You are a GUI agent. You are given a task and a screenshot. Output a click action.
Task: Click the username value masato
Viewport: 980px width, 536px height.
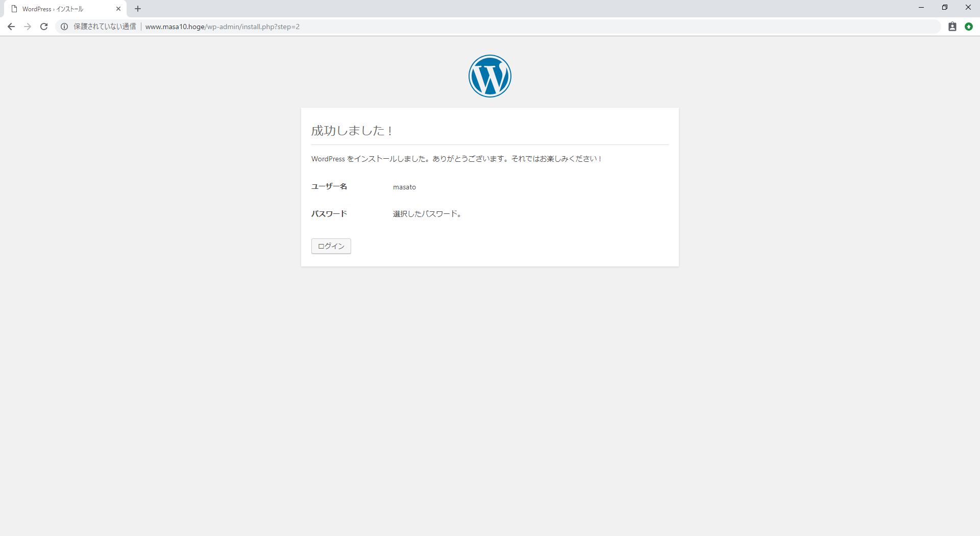(x=404, y=187)
